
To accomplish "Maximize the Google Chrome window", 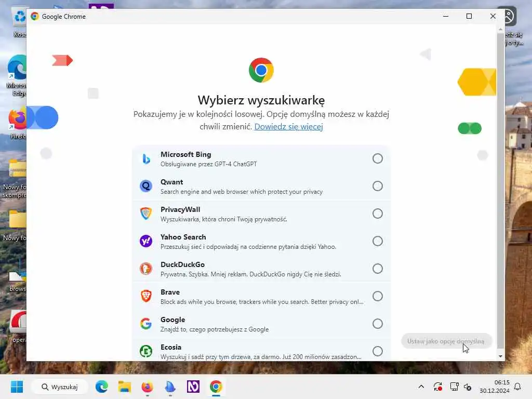I will tap(469, 16).
